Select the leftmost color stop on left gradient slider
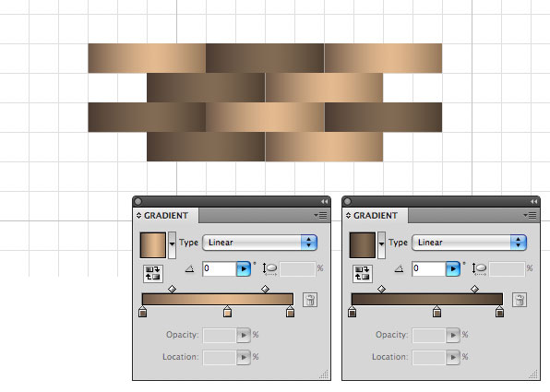550x392 pixels. pos(142,312)
